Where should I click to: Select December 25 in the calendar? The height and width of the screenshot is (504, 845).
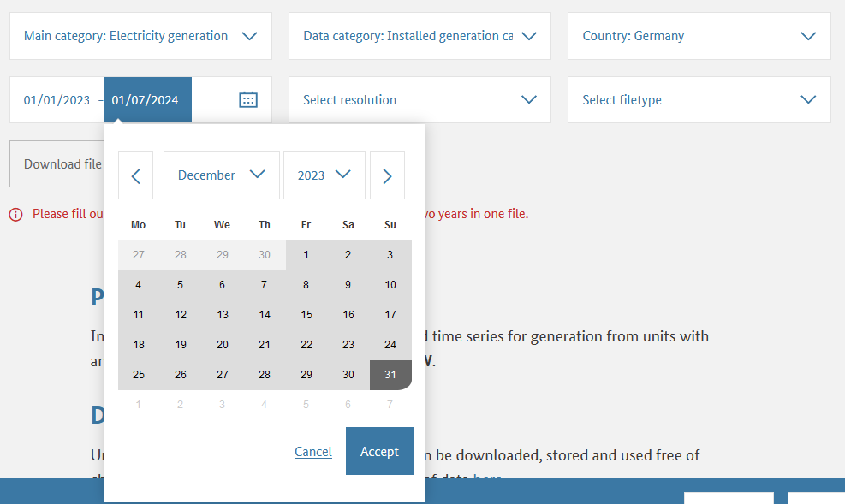click(139, 375)
